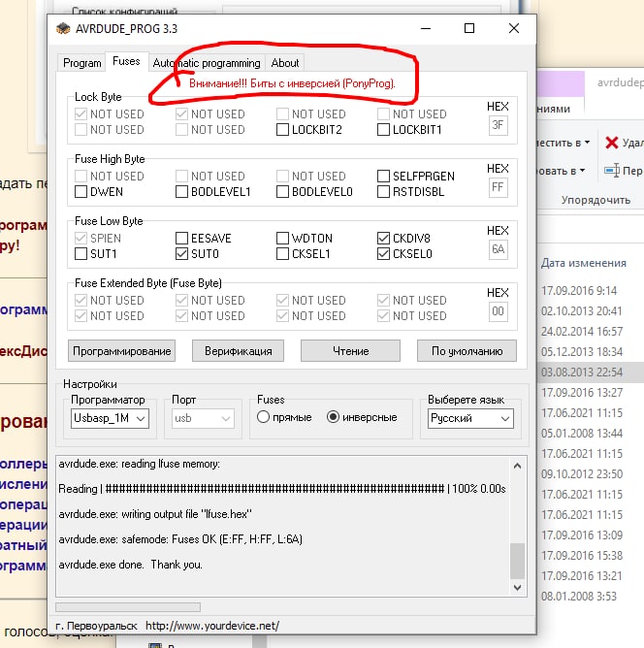Screen dimensions: 644x648
Task: Toggle the WDTON checkbox
Action: point(282,238)
